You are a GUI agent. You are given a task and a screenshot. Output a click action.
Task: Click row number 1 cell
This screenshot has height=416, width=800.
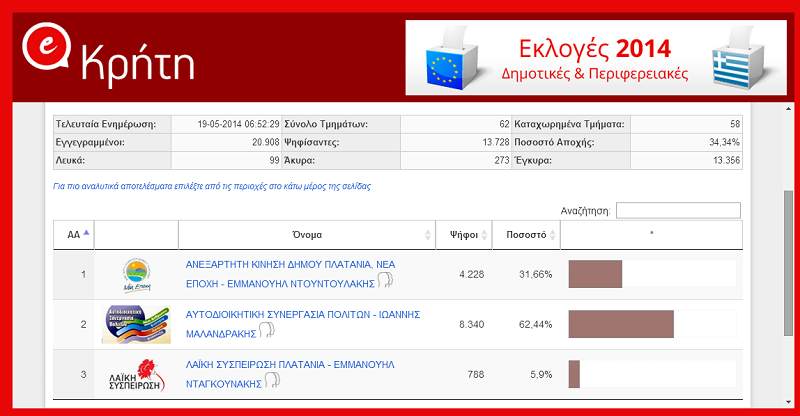tap(74, 275)
